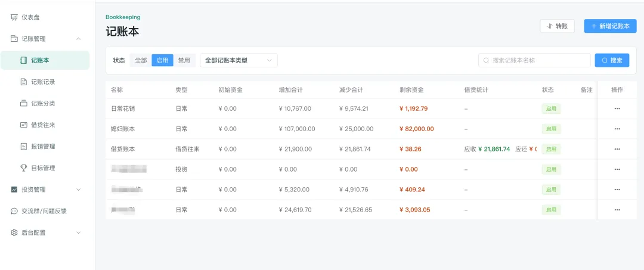The height and width of the screenshot is (270, 644).
Task: Open 交流群/问题反馈 in the sidebar
Action: 45,211
